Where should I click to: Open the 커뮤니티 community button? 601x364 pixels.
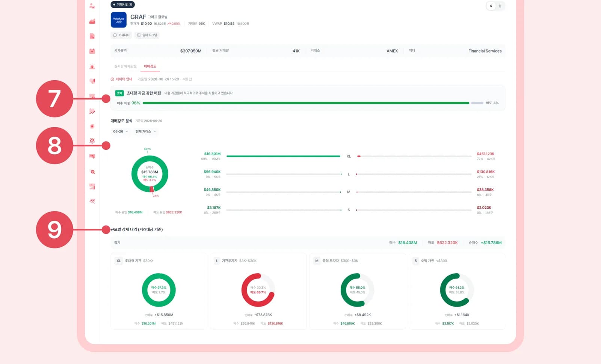[x=121, y=35]
